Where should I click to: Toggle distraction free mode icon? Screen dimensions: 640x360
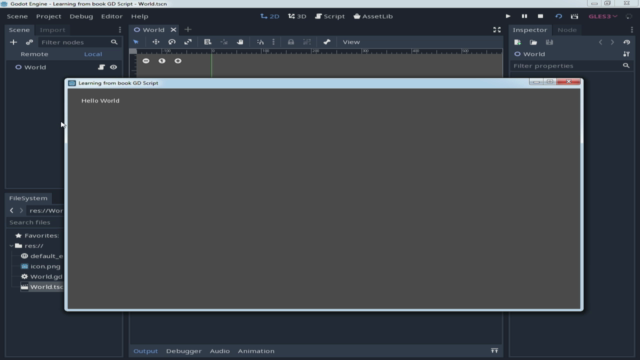click(497, 30)
